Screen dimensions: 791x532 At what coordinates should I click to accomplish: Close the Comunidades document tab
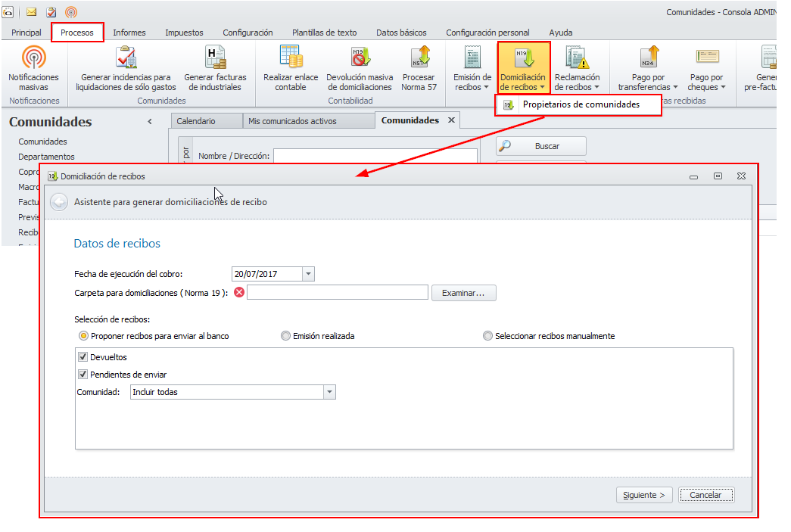pos(451,120)
